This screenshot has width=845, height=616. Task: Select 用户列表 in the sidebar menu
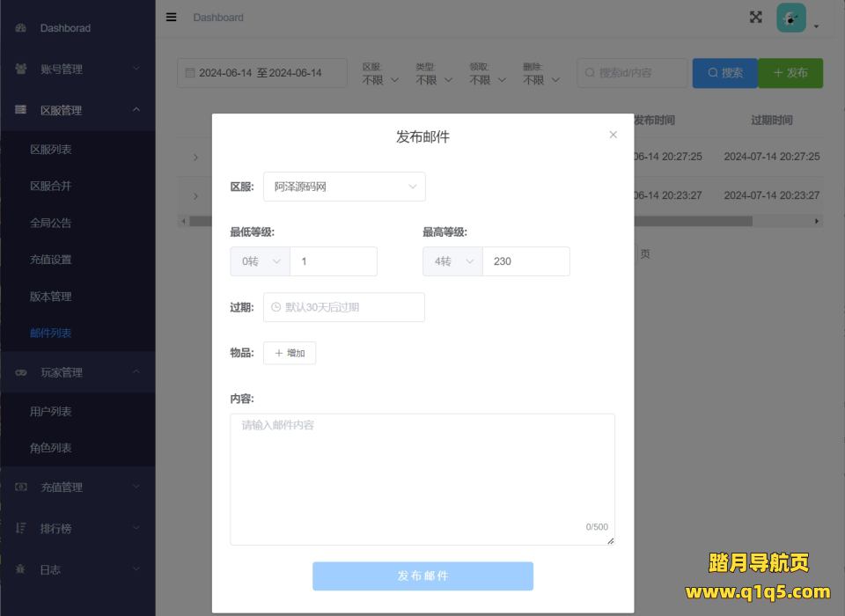tap(51, 411)
